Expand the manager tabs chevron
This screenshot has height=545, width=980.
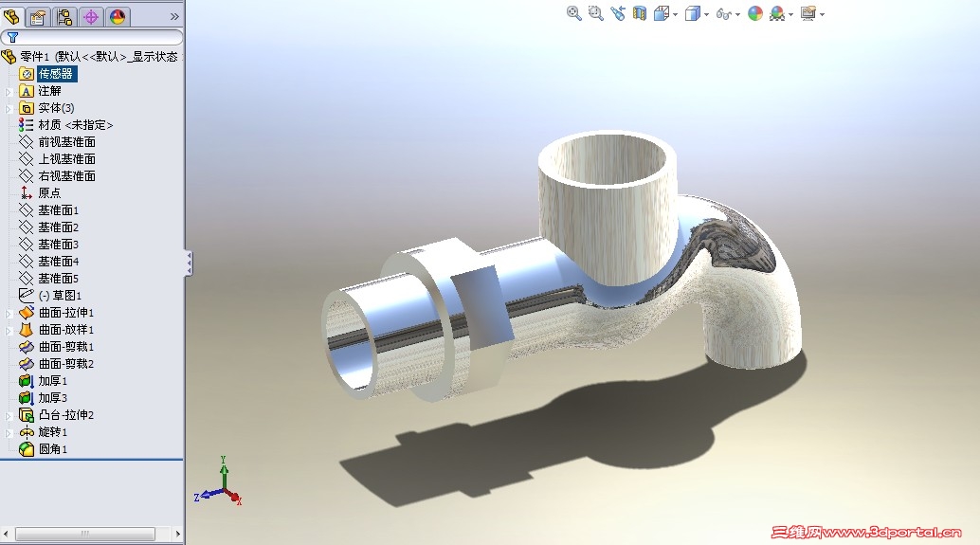[x=174, y=17]
